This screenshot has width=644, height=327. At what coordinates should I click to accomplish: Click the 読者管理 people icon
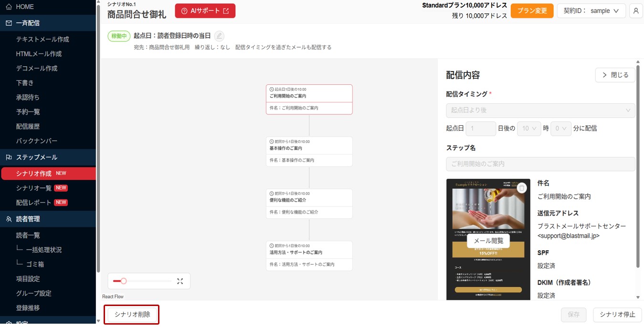coord(9,219)
